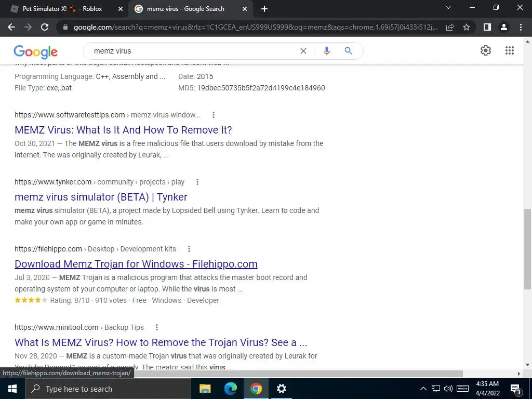
Task: Click the scroll-right arrow of horizontal scrollbar
Action: 519,374
